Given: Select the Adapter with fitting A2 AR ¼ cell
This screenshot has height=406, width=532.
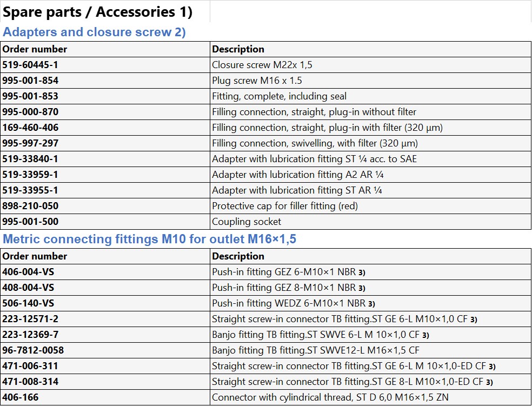Looking at the screenshot, I should tap(298, 175).
